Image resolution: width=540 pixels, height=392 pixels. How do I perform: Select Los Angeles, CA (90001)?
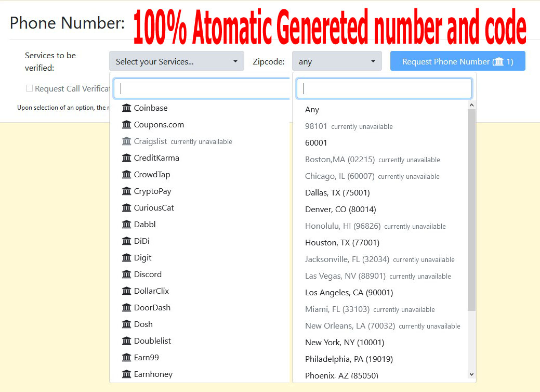coord(349,293)
